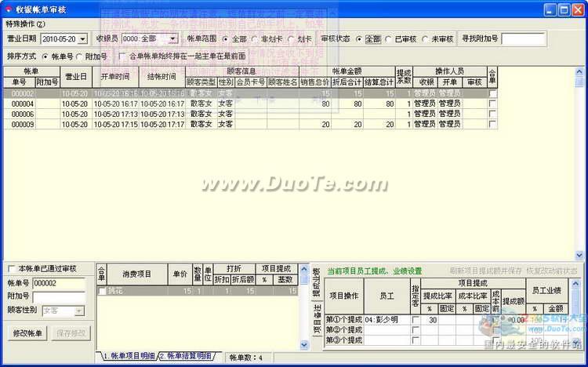Open the 特殊操作 menu
The width and height of the screenshot is (588, 367).
click(25, 24)
